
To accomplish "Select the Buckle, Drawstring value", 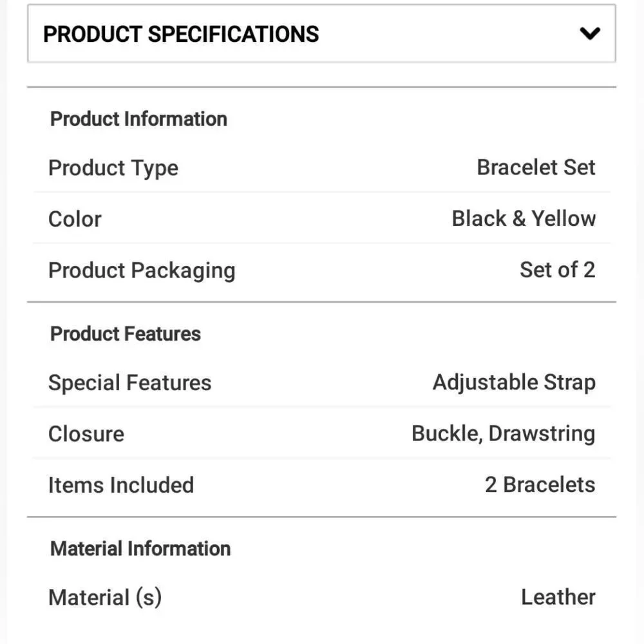I will click(503, 433).
